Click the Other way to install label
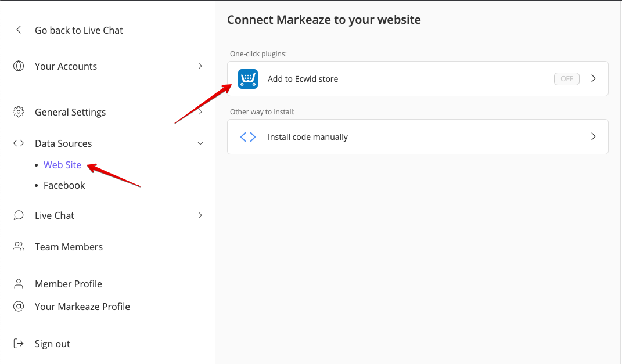This screenshot has width=622, height=364. 262,112
